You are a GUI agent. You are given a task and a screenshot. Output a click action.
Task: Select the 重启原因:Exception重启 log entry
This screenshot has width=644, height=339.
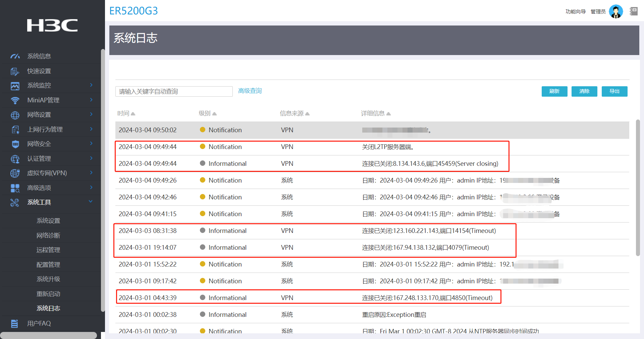coord(372,314)
